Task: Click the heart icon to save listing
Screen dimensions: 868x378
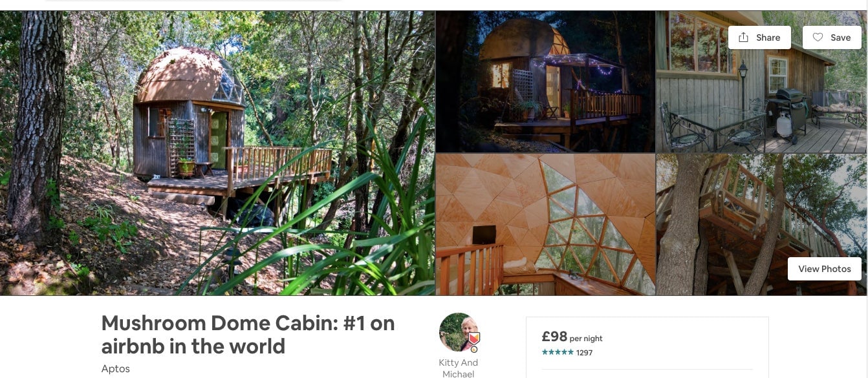Action: (818, 37)
